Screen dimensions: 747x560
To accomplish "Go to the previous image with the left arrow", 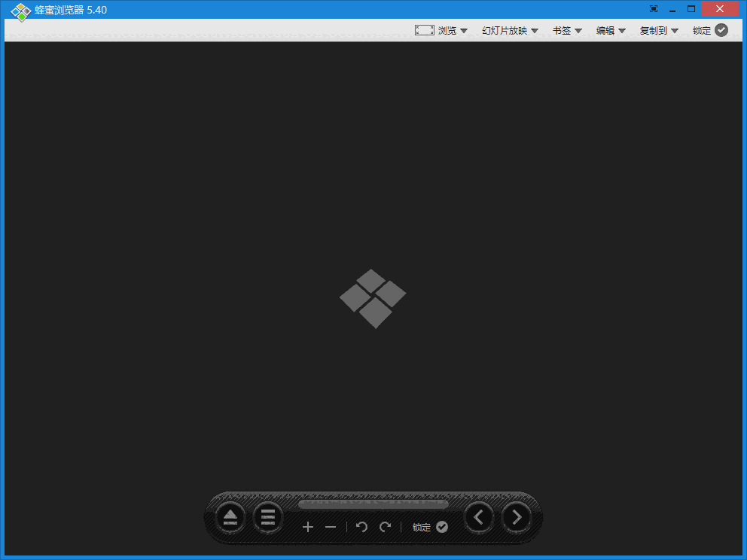I will tap(479, 517).
